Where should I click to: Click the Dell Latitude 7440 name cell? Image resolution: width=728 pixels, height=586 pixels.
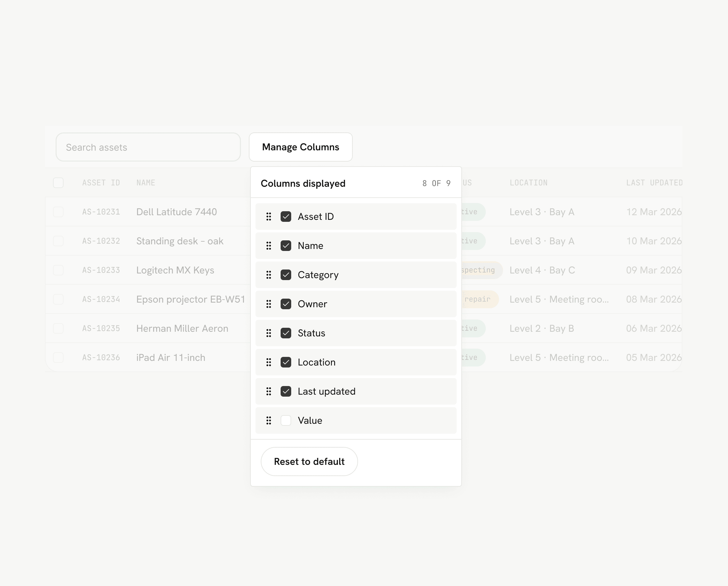coord(177,212)
